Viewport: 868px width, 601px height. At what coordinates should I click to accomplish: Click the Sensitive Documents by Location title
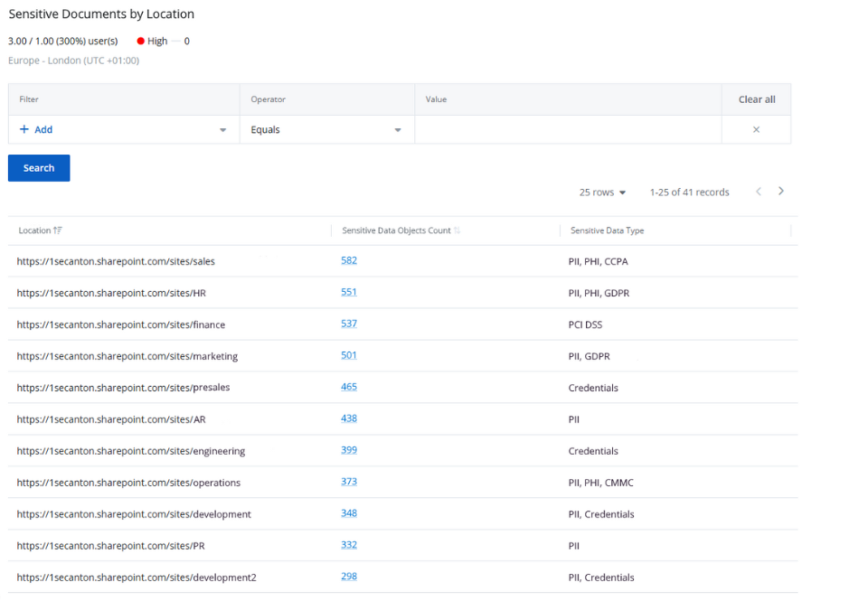click(101, 14)
